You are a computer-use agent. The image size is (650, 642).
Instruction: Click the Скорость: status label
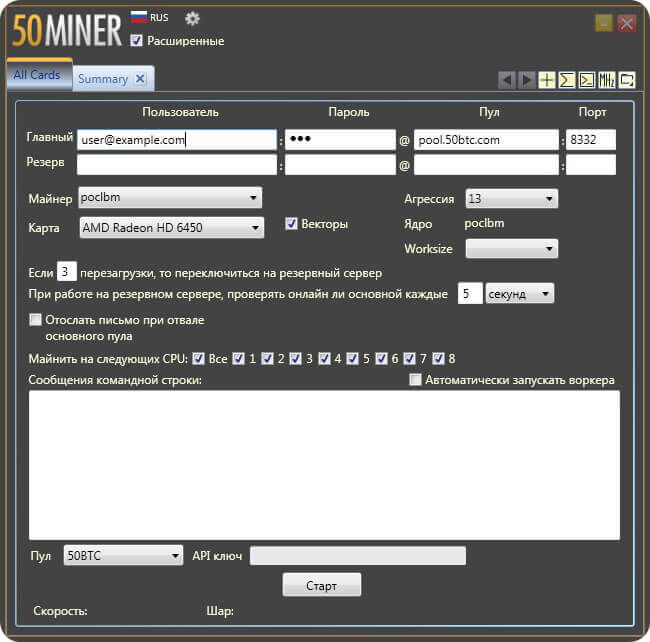click(60, 611)
